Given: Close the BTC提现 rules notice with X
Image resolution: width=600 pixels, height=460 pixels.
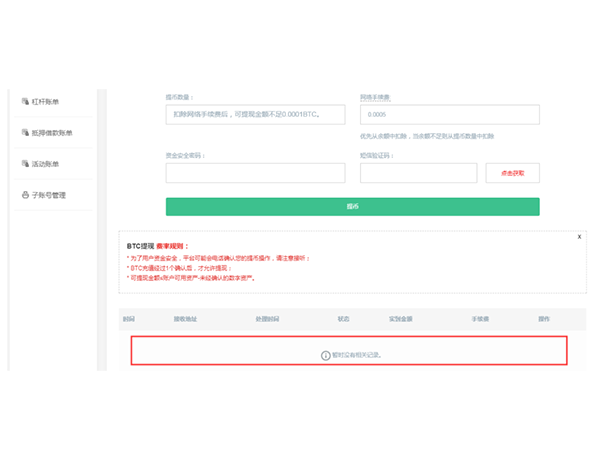Looking at the screenshot, I should click(x=579, y=237).
